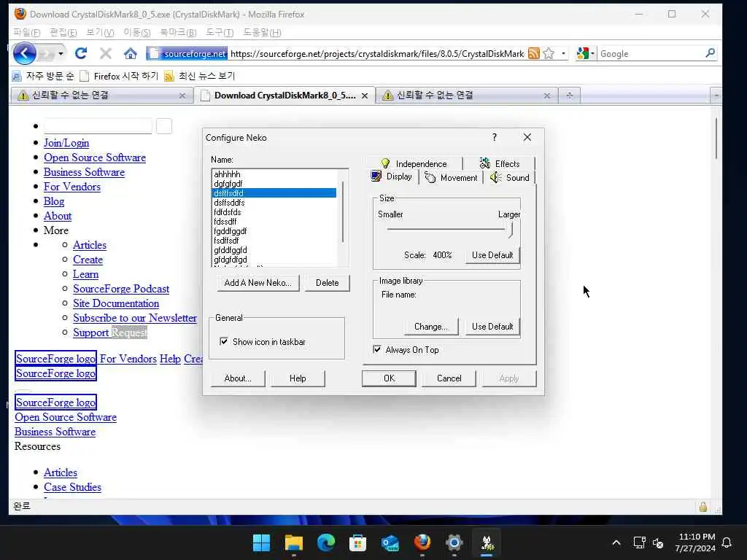Click the stop loading X icon
747x560 pixels.
pos(106,53)
